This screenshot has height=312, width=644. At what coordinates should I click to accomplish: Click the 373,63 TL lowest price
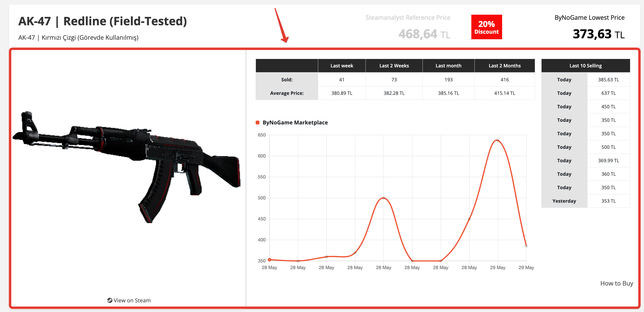(x=599, y=34)
